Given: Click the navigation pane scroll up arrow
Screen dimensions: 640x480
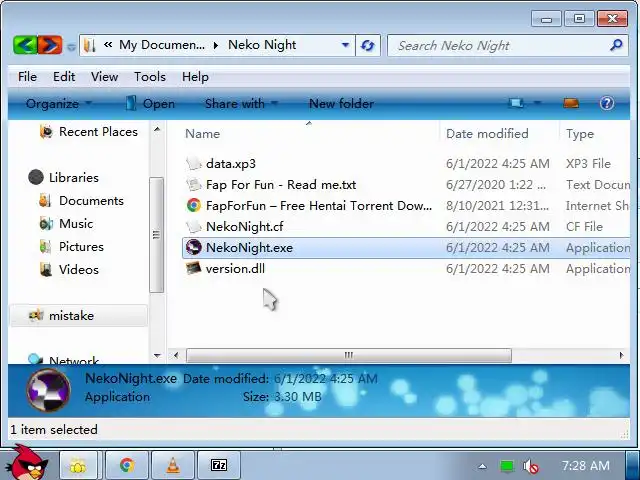Looking at the screenshot, I should (157, 129).
